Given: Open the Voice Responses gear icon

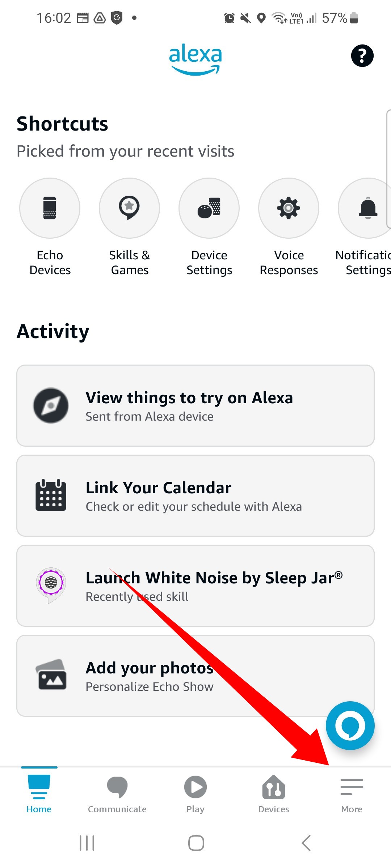Looking at the screenshot, I should pyautogui.click(x=289, y=208).
